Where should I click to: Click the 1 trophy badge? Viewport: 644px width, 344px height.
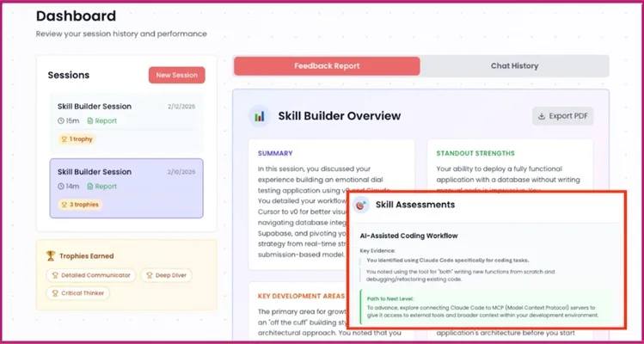point(76,138)
